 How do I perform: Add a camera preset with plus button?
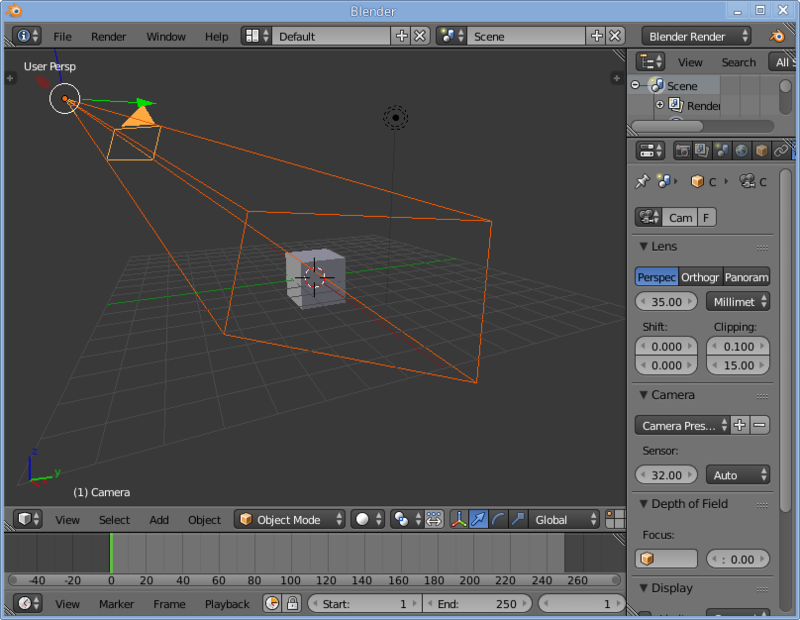click(740, 425)
